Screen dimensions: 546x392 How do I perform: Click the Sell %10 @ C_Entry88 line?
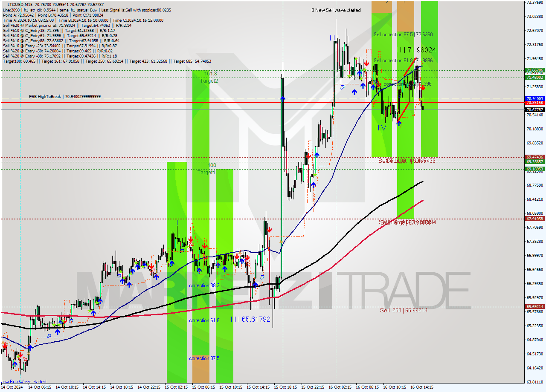pos(61,41)
